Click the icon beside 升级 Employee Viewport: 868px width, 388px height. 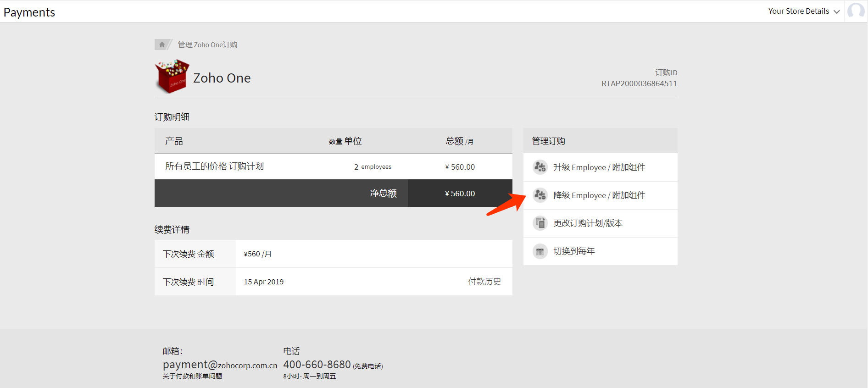(x=540, y=167)
